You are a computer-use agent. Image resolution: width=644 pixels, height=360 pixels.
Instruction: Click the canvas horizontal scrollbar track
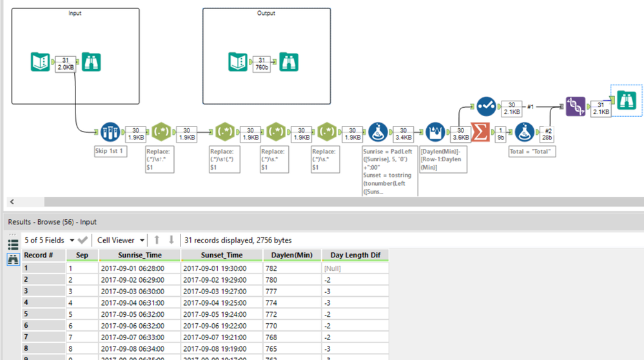tap(344, 202)
